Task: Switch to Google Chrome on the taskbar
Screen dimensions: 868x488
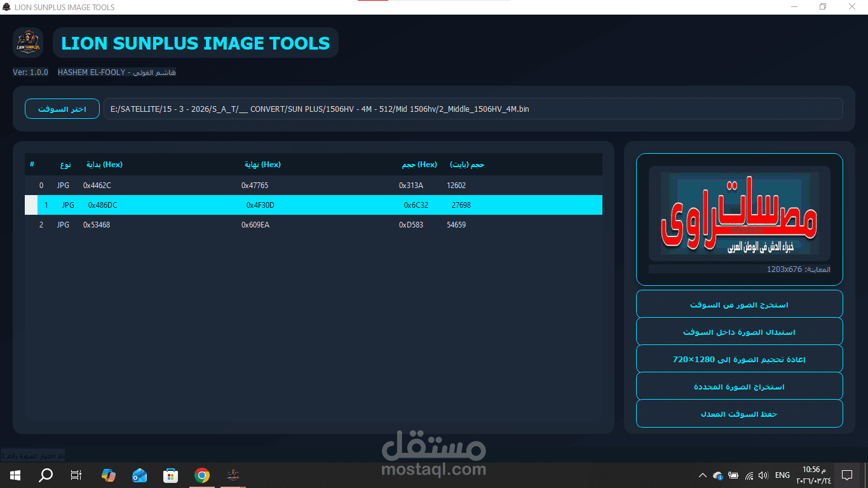Action: 202,475
